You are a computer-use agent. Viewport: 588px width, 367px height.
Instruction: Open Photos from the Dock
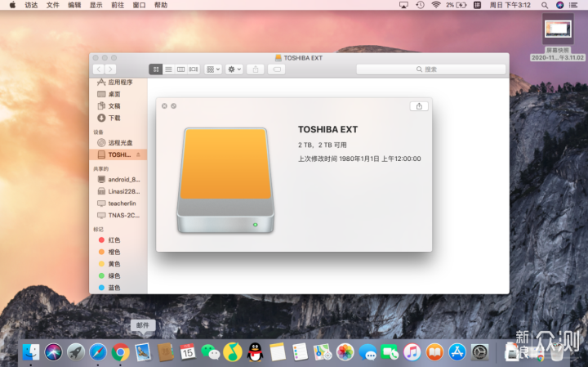(x=345, y=352)
